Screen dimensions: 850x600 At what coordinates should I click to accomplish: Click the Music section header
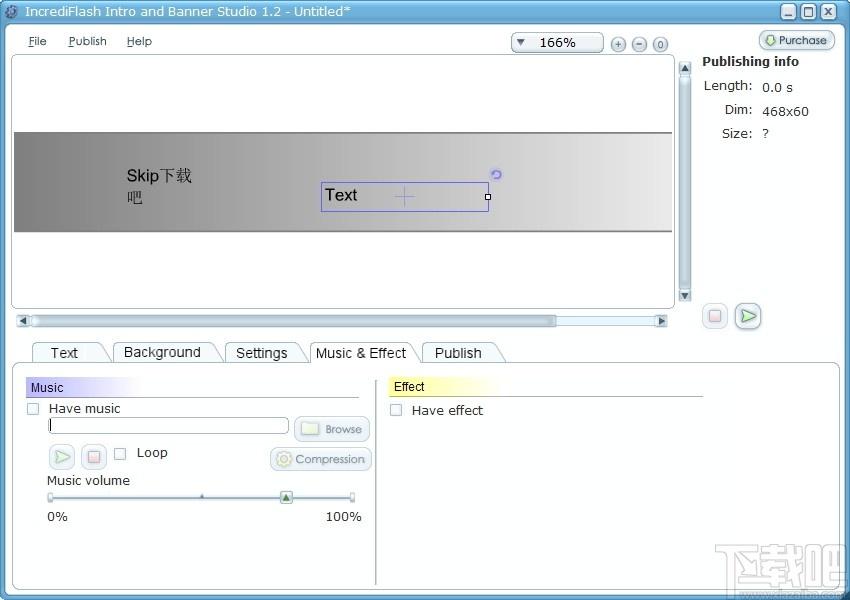pos(47,388)
